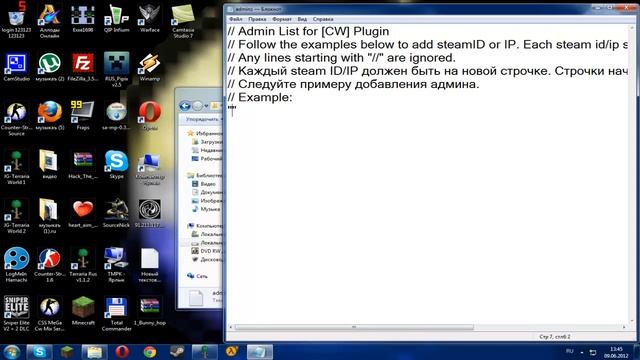Open the Windows Start button

click(11, 352)
